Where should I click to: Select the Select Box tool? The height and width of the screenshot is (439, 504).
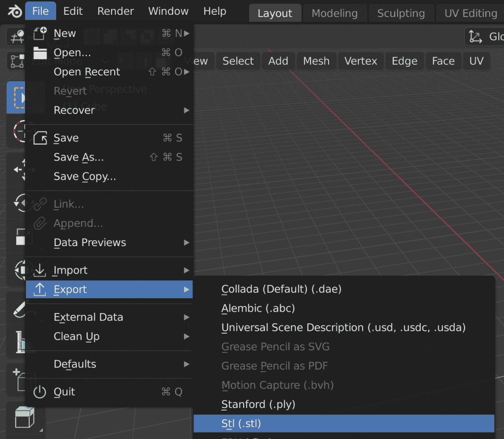click(17, 97)
